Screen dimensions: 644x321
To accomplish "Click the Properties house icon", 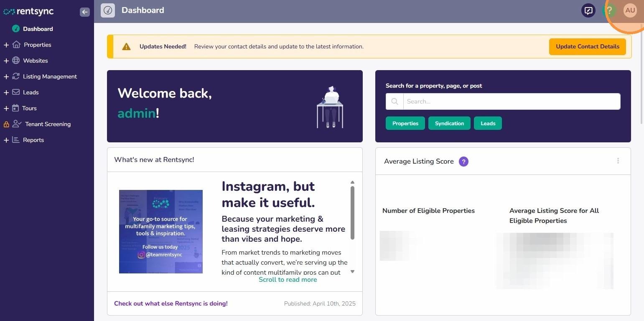I will (16, 45).
